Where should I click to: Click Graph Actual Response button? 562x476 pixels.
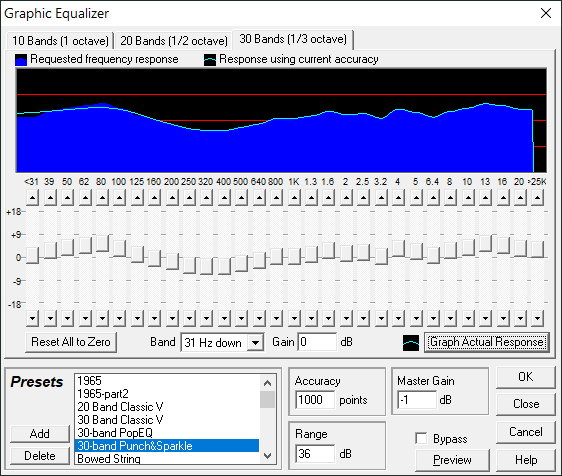(x=487, y=342)
